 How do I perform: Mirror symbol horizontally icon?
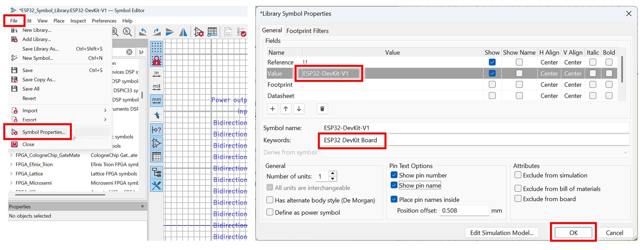coord(183,32)
